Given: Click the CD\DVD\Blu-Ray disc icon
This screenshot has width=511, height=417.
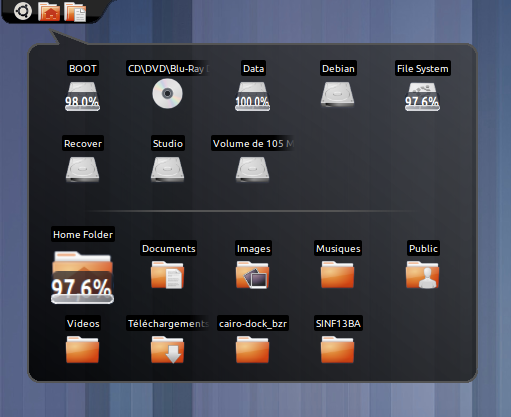Looking at the screenshot, I should (167, 94).
